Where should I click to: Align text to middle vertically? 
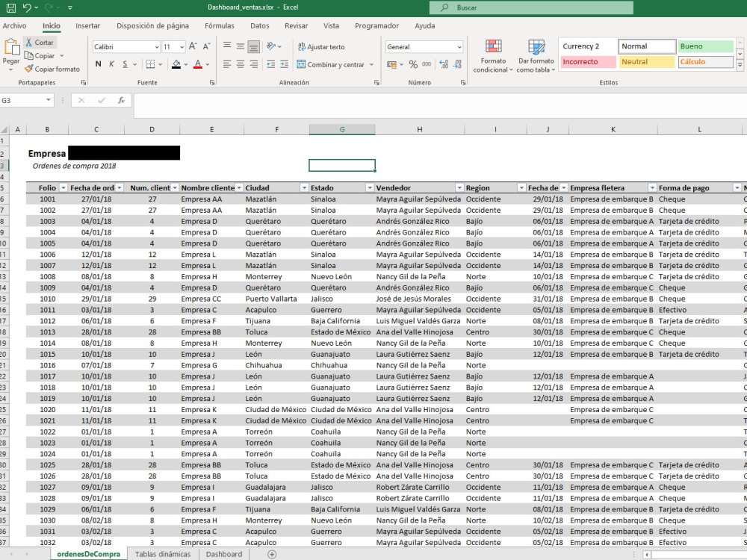[x=241, y=46]
